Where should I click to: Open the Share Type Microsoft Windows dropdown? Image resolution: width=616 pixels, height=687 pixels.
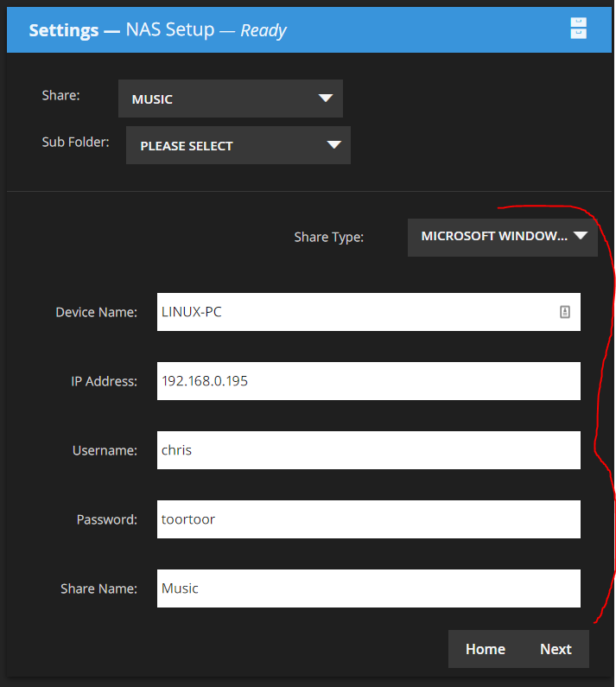pos(503,238)
